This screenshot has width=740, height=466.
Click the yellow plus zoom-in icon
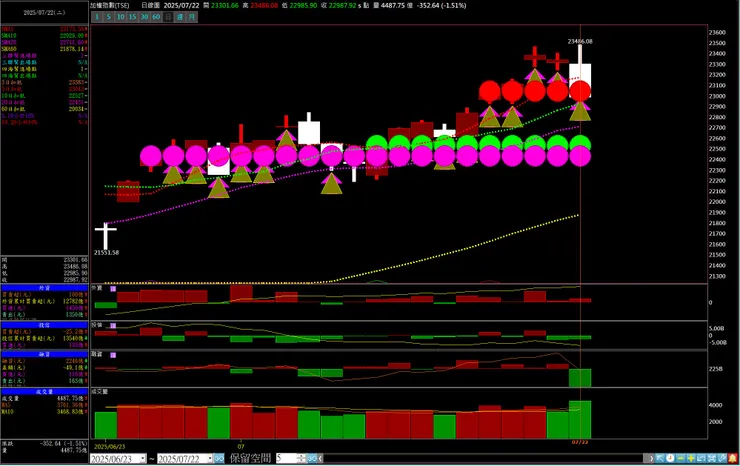pyautogui.click(x=691, y=458)
